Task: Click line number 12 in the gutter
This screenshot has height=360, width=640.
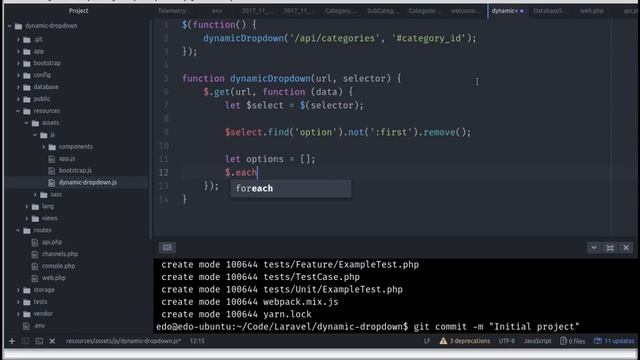Action: [x=163, y=173]
